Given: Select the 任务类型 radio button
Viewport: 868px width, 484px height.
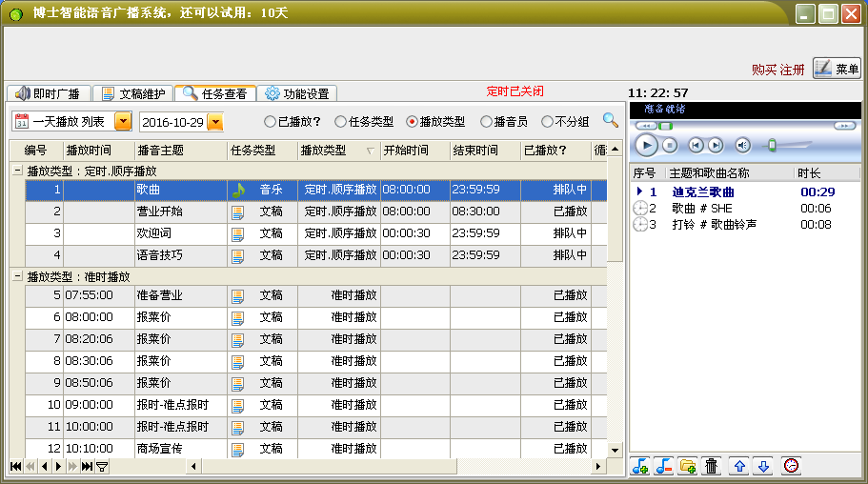Looking at the screenshot, I should [x=340, y=121].
